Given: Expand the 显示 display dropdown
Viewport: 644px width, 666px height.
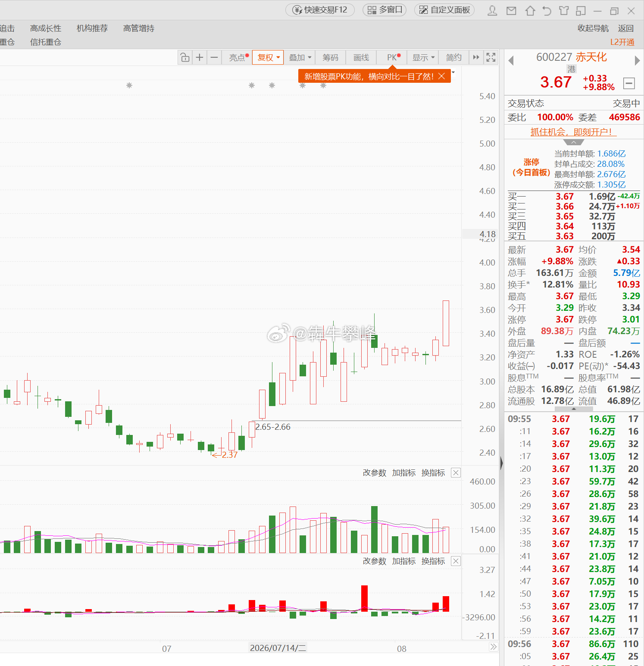Looking at the screenshot, I should pyautogui.click(x=423, y=57).
